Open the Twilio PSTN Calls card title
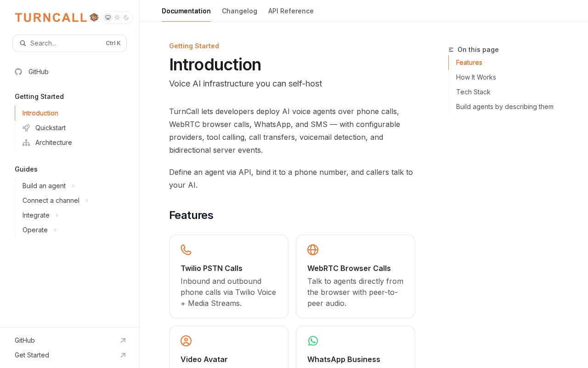Image resolution: width=588 pixels, height=368 pixels. [x=211, y=268]
